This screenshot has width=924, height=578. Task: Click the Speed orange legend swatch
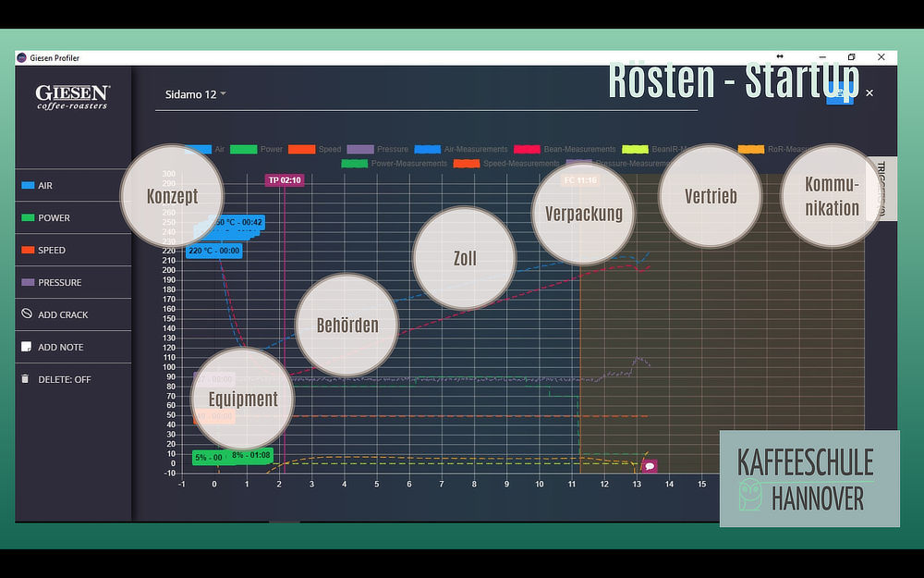[x=301, y=149]
